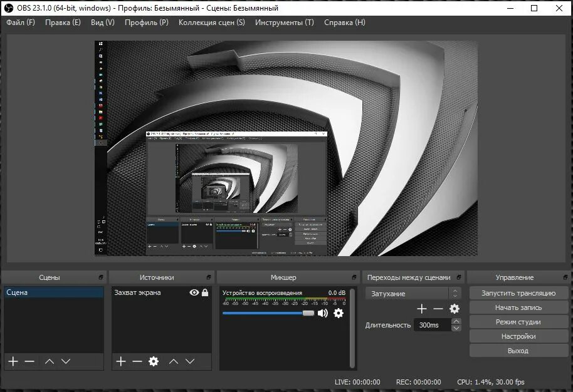Remove the scene transition with minus
Image resolution: width=573 pixels, height=392 pixels.
[438, 309]
